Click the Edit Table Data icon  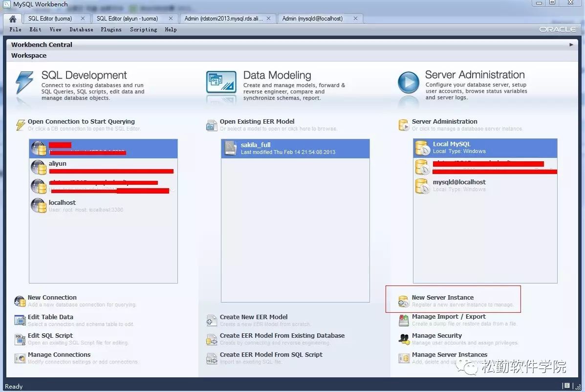pyautogui.click(x=20, y=320)
